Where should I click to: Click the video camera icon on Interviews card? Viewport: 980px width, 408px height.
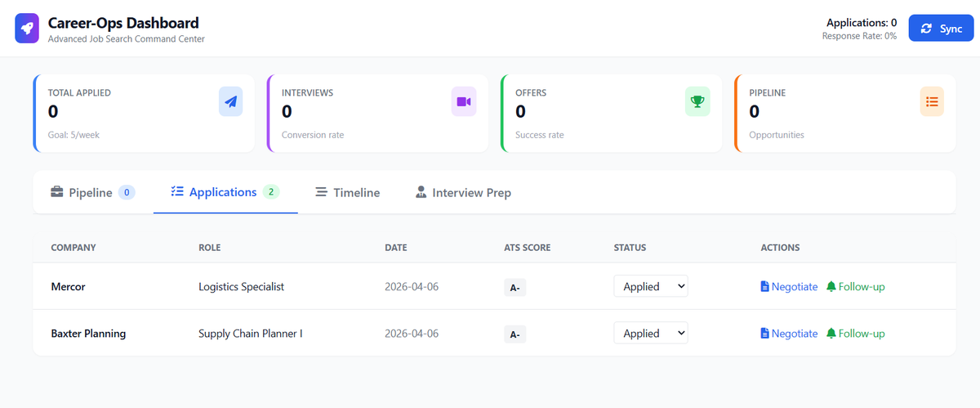pyautogui.click(x=464, y=101)
